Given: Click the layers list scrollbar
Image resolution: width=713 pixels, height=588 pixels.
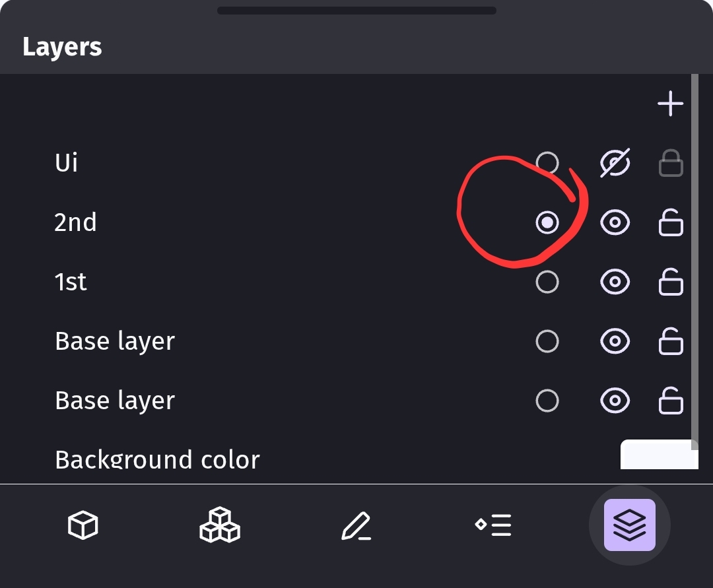Looking at the screenshot, I should point(695,262).
